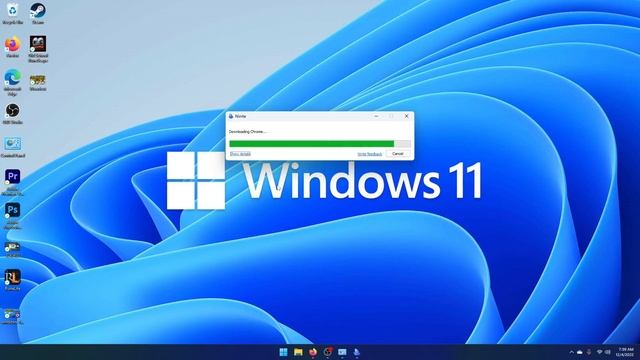Open the desktop shortcut below Photoshop
This screenshot has width=640, height=360.
(12, 249)
